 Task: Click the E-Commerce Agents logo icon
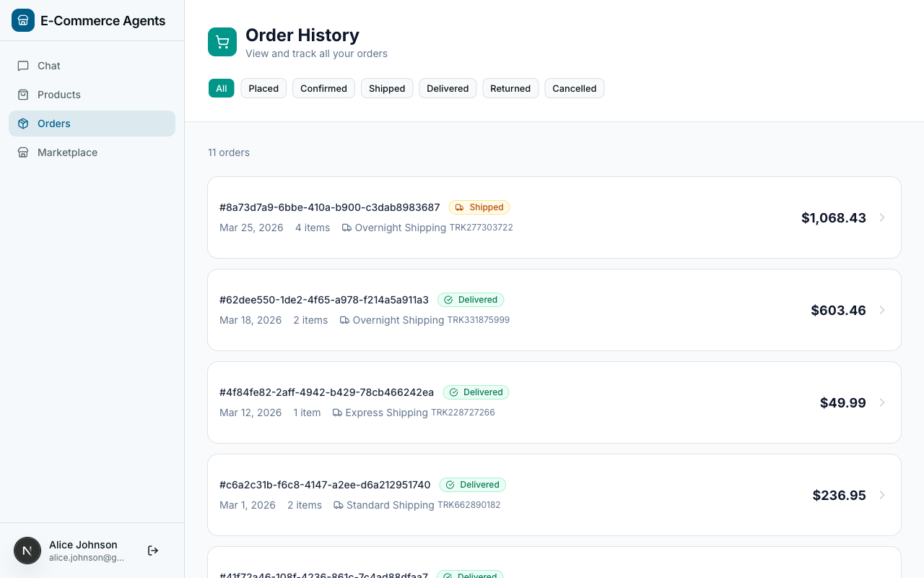[23, 20]
